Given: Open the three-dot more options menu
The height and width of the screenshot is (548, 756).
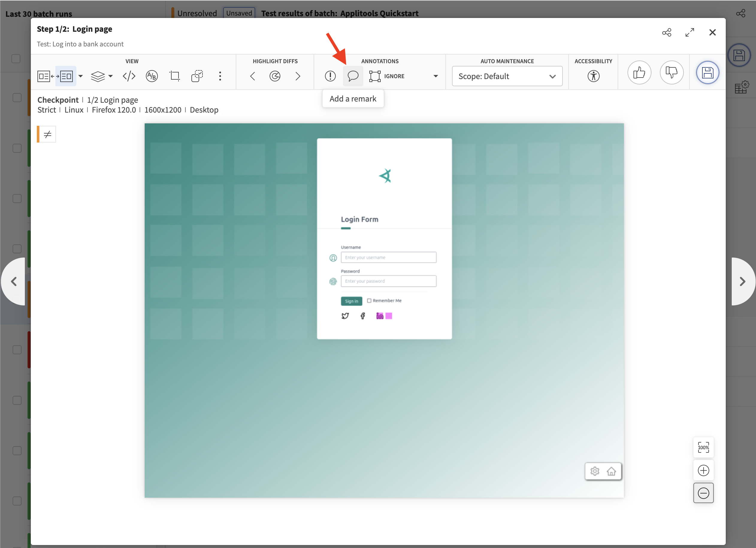Looking at the screenshot, I should 220,76.
